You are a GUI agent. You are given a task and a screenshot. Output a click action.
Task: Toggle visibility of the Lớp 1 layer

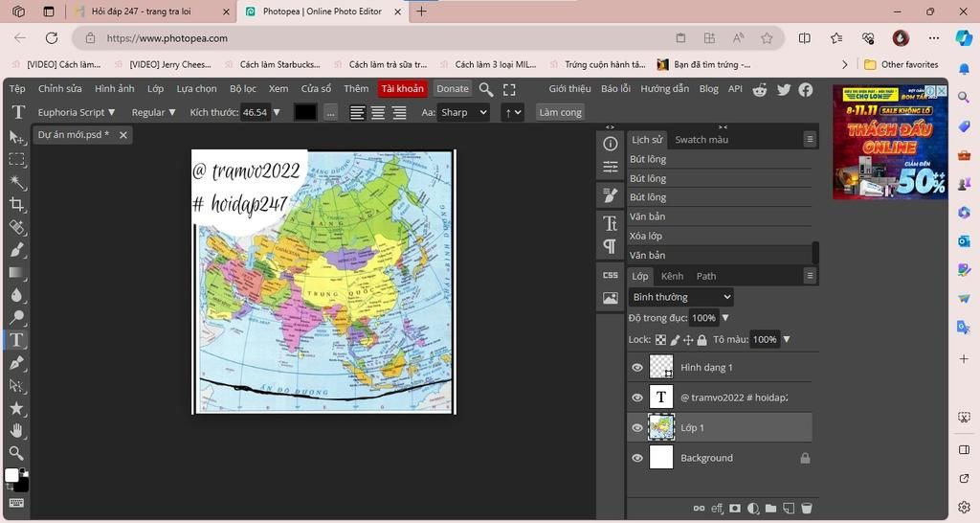(x=637, y=427)
